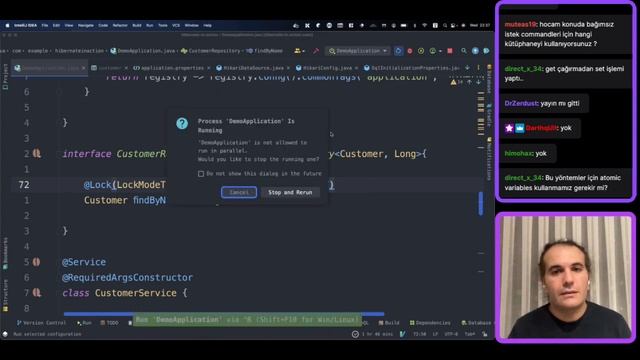Screen dimensions: 640x360
Task: Open Version Control tool window button
Action: pyautogui.click(x=41, y=323)
